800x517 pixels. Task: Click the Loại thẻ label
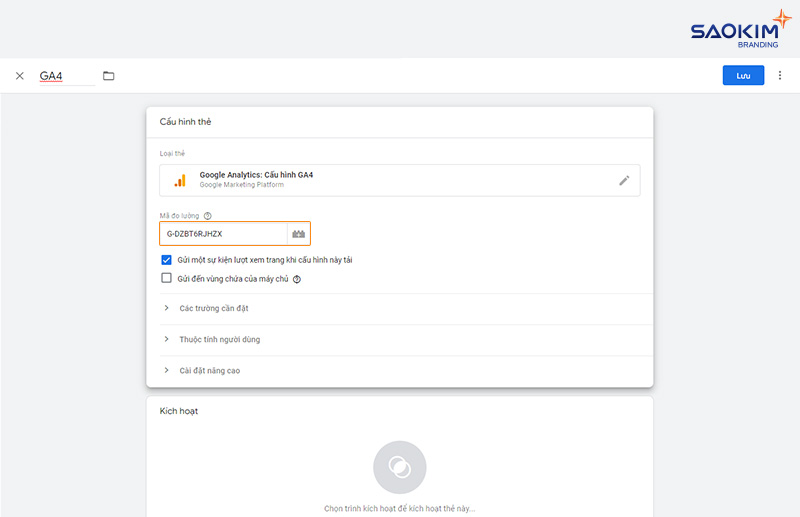172,153
